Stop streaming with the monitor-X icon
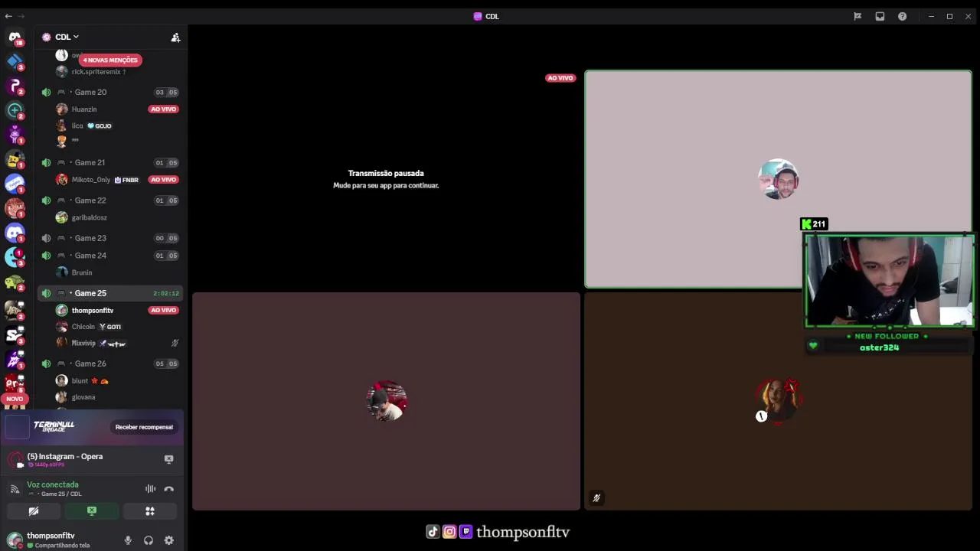This screenshot has width=980, height=551. click(x=169, y=459)
